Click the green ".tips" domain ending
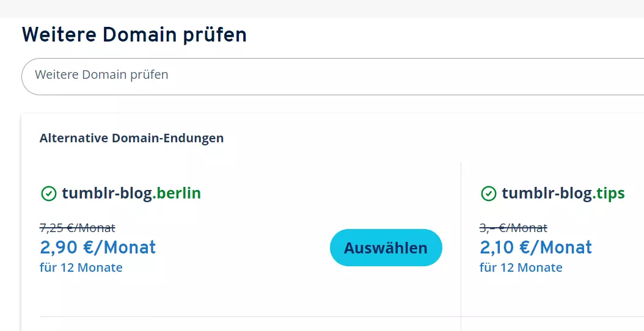The image size is (644, 331). click(609, 194)
